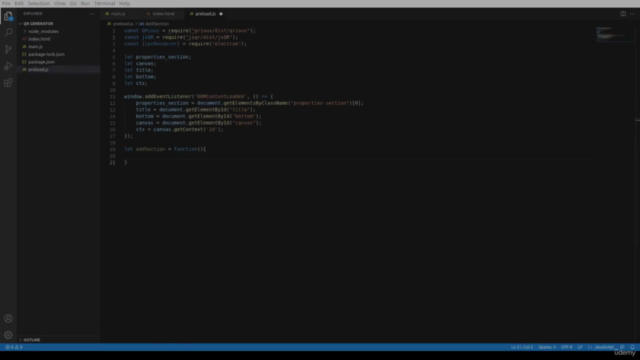Open the Selection menu

point(39,3)
